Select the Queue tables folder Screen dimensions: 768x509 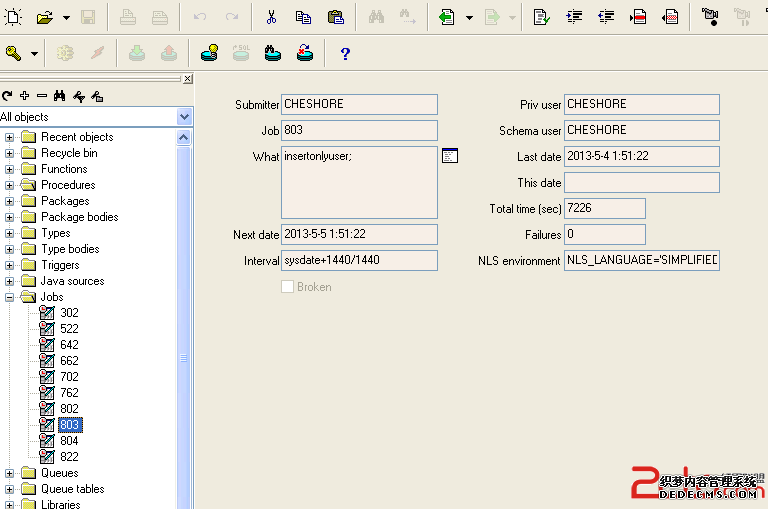72,489
